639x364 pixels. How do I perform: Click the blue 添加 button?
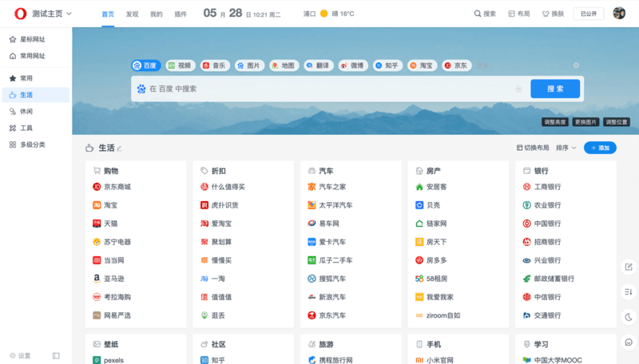600,148
